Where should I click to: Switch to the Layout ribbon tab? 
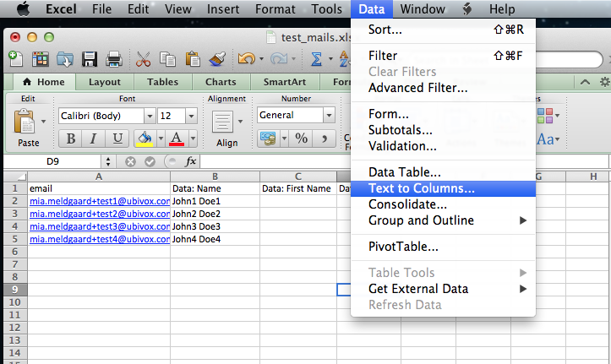105,82
